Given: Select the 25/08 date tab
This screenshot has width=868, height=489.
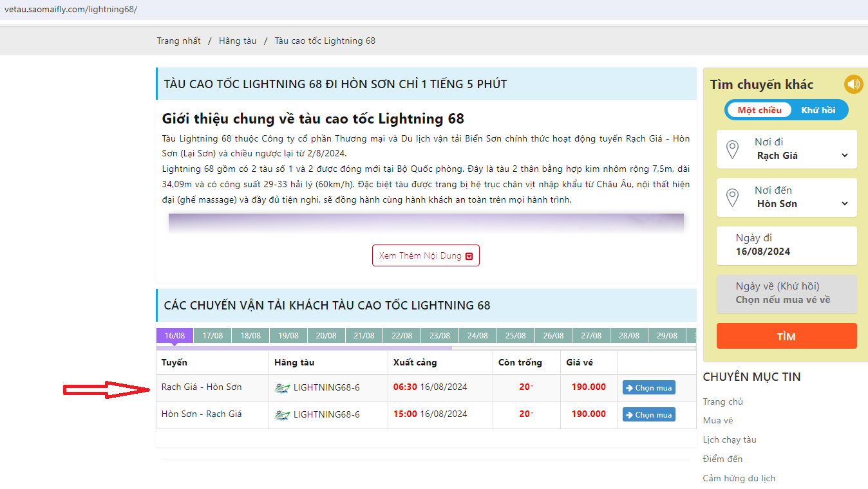Looking at the screenshot, I should tap(516, 336).
